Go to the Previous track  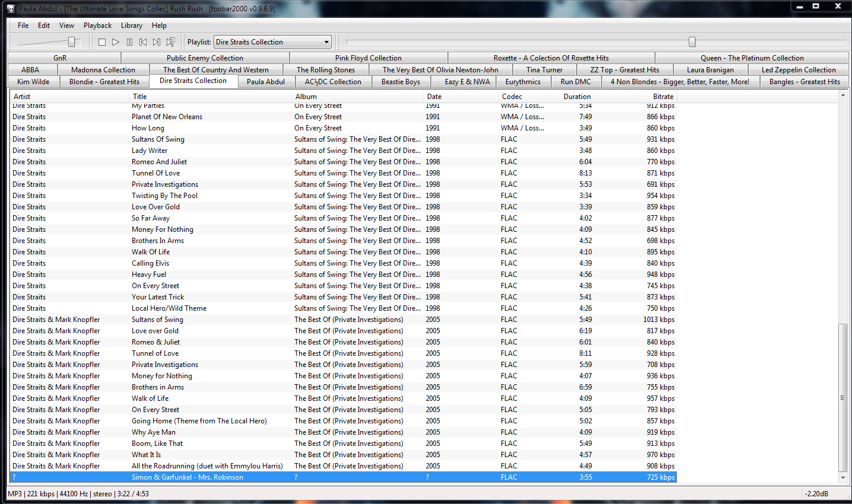coord(143,42)
